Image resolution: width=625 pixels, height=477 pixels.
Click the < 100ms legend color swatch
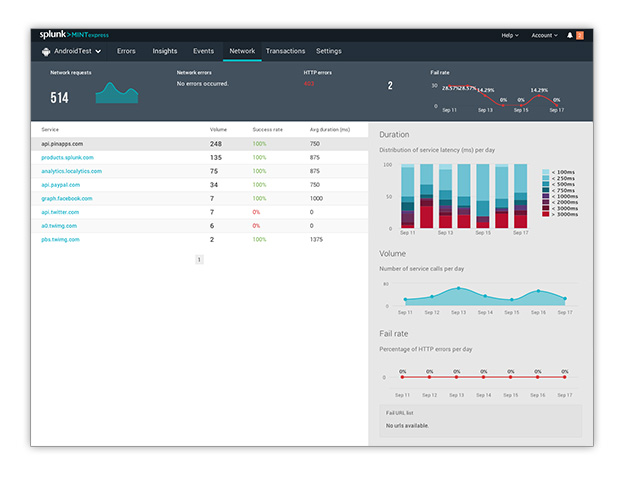(x=545, y=172)
